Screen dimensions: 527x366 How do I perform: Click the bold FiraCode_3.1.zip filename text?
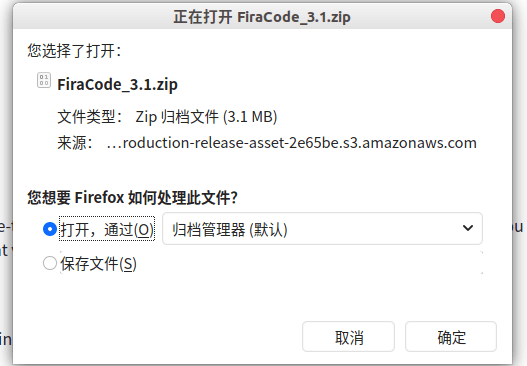pyautogui.click(x=117, y=84)
